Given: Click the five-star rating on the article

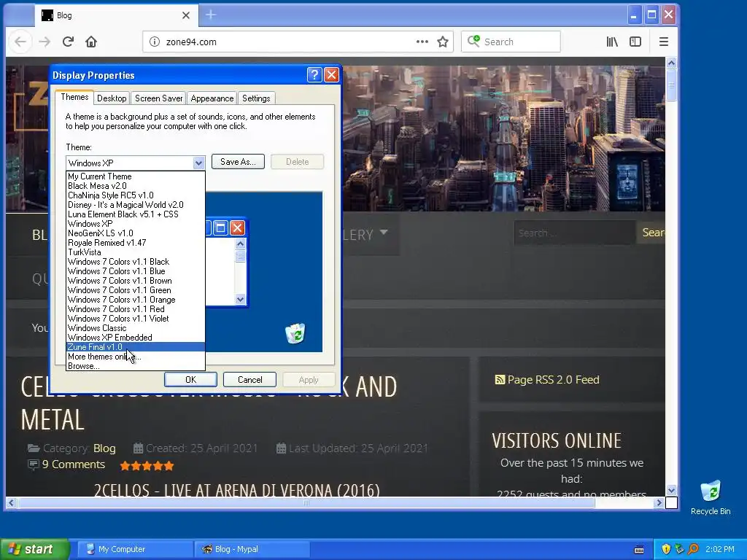Looking at the screenshot, I should (147, 466).
